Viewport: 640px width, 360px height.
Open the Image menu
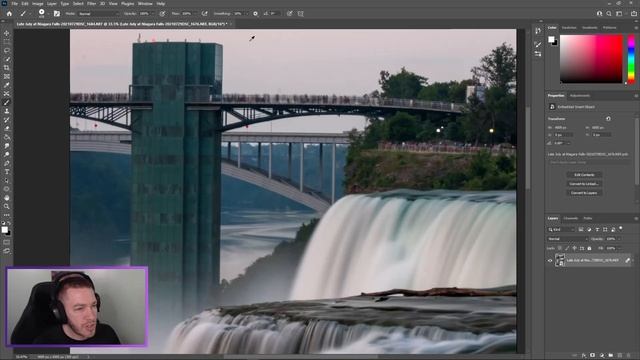[38, 4]
